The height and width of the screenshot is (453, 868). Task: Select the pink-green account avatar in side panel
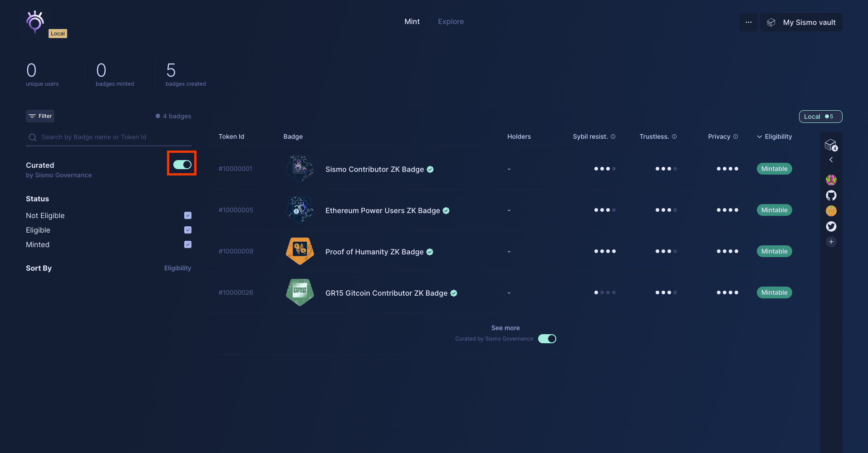point(831,180)
